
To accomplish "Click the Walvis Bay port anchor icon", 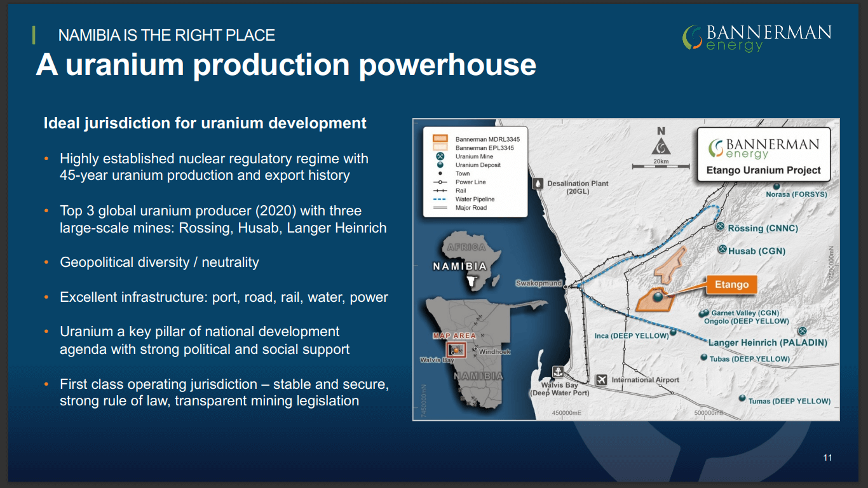I will coord(558,372).
